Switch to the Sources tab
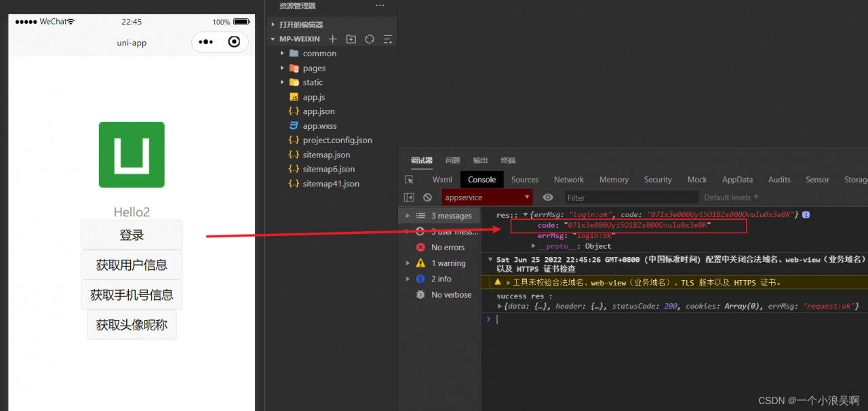Screen dimensions: 868x411 (x=525, y=180)
